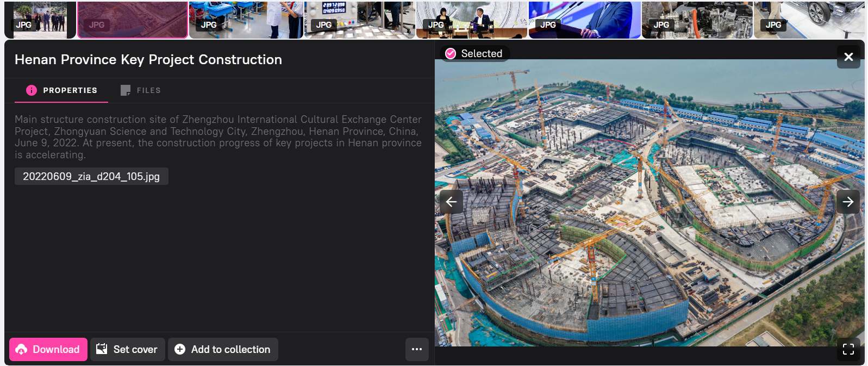This screenshot has height=366, width=868.
Task: Open the digital meter display thumbnail
Action: point(360,20)
